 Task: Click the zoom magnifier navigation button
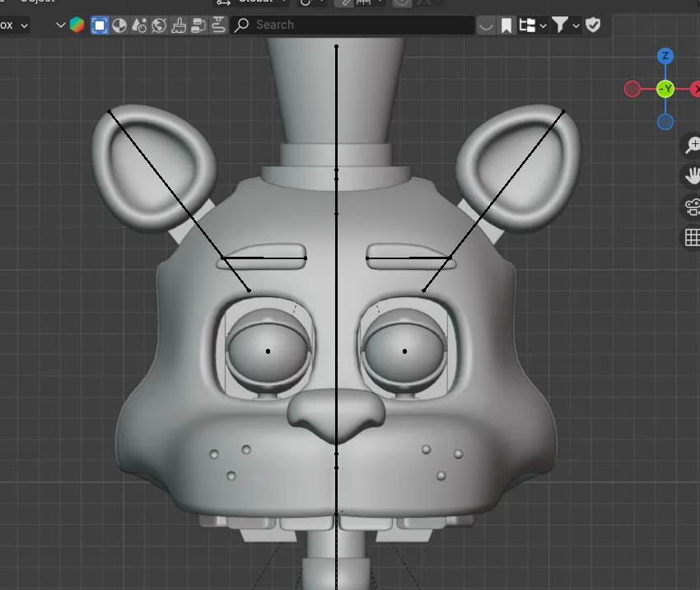click(693, 145)
